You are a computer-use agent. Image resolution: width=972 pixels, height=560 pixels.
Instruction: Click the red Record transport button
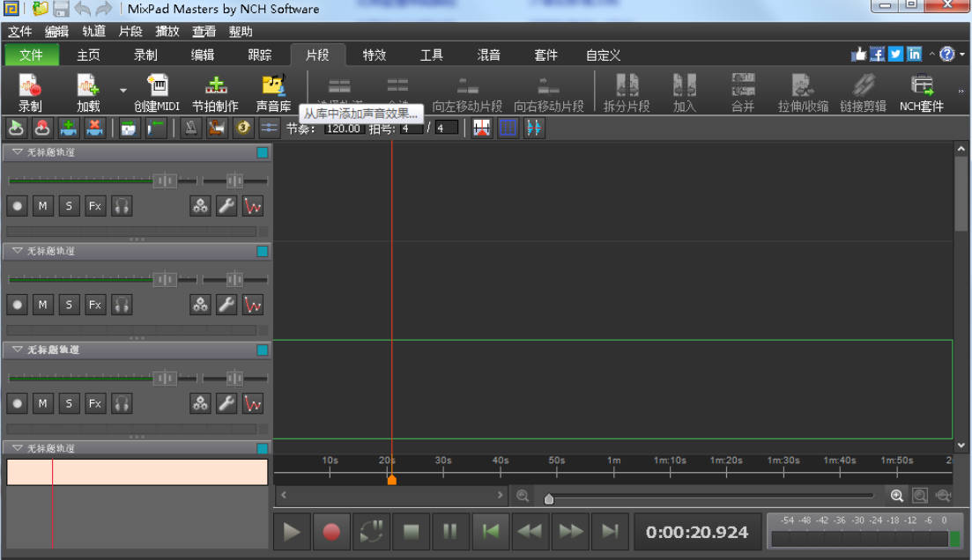(331, 532)
